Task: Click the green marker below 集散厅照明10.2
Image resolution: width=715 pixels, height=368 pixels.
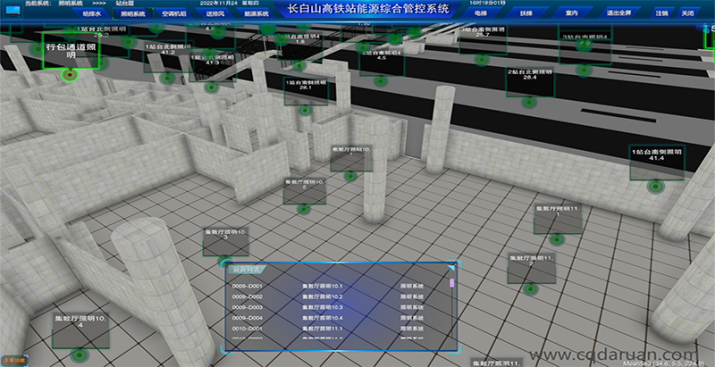Action: [x=304, y=209]
